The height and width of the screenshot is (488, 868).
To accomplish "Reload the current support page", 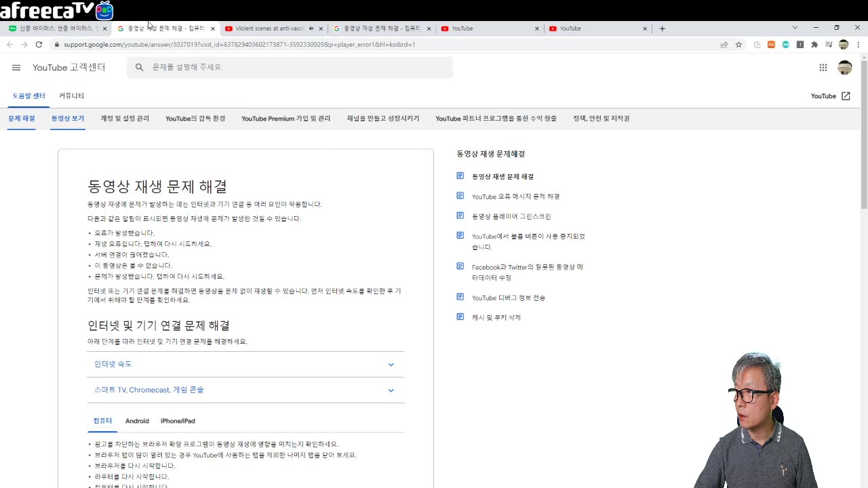I will pyautogui.click(x=39, y=45).
